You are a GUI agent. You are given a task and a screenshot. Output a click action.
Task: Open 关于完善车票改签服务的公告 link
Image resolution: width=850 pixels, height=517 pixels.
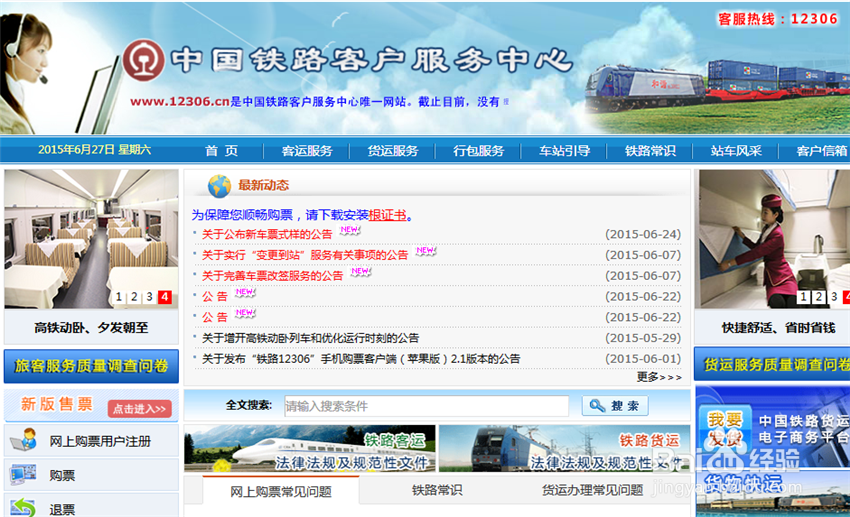(x=272, y=276)
